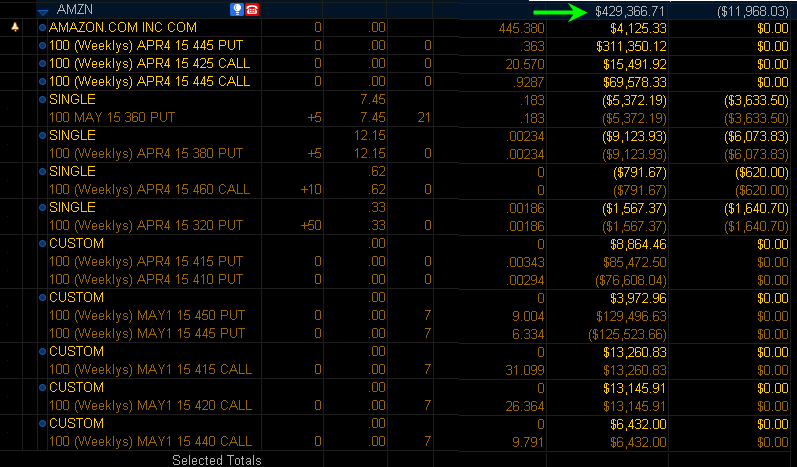The image size is (797, 467).
Task: Select 100 (Weeklys) MAY1 15 415 CALL leg
Action: pos(150,369)
